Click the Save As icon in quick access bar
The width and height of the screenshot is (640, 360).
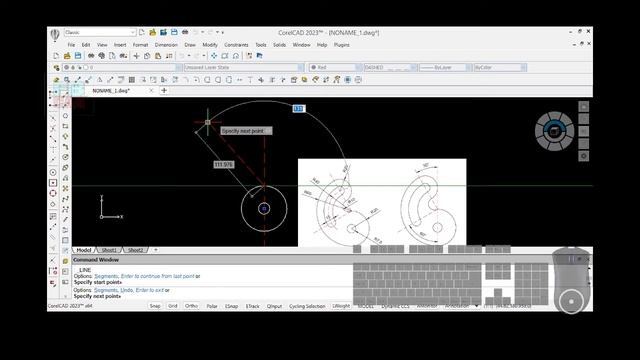pos(163,32)
